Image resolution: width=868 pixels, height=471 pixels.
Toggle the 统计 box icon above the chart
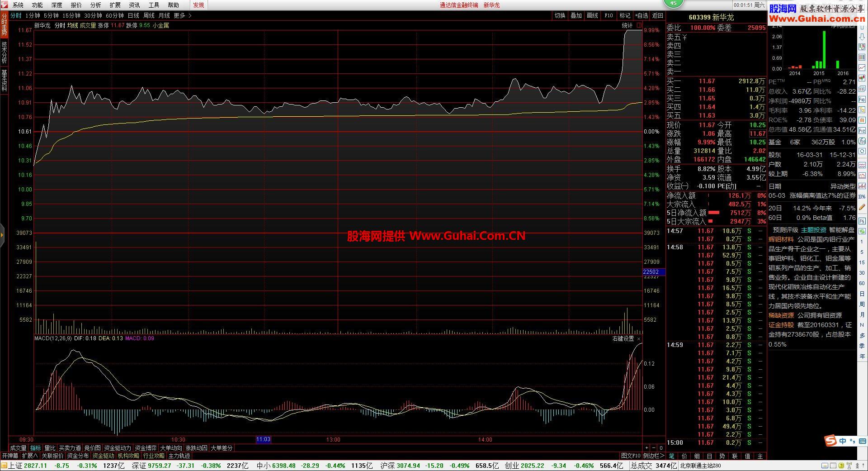pyautogui.click(x=639, y=25)
